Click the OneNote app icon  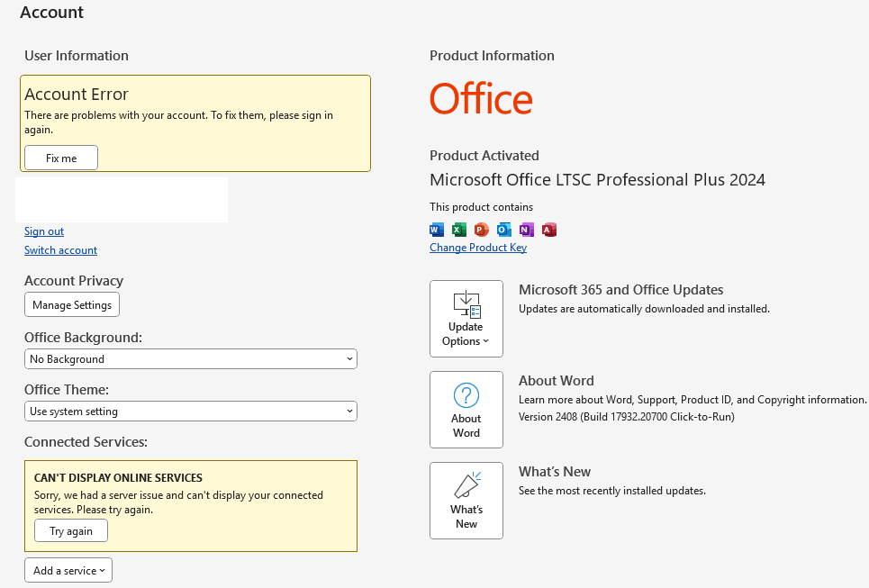tap(527, 230)
